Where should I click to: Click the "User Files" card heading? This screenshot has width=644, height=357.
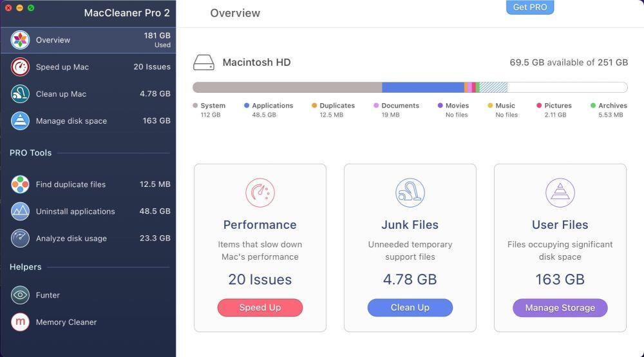click(560, 225)
